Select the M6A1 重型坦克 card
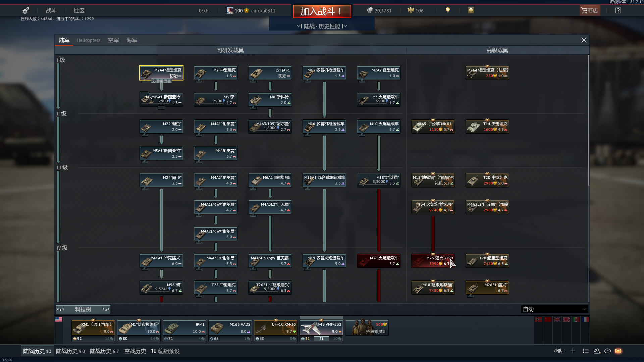The image size is (644, 362). (x=270, y=180)
